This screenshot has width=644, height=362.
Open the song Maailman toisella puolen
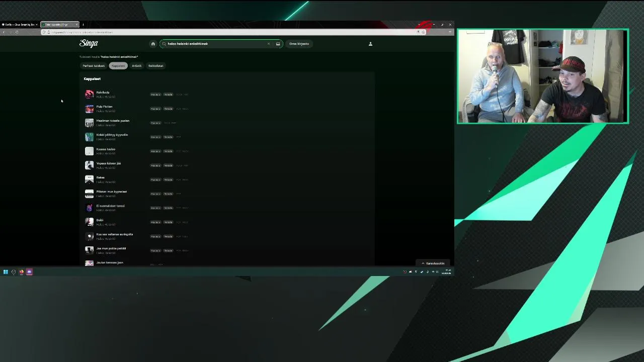coord(113,121)
